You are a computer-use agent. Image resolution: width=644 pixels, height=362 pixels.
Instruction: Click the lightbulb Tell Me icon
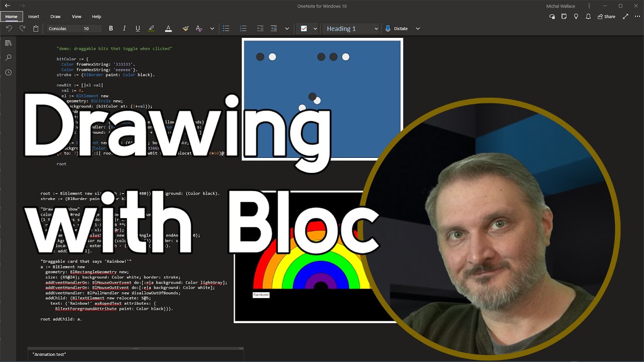pyautogui.click(x=576, y=17)
